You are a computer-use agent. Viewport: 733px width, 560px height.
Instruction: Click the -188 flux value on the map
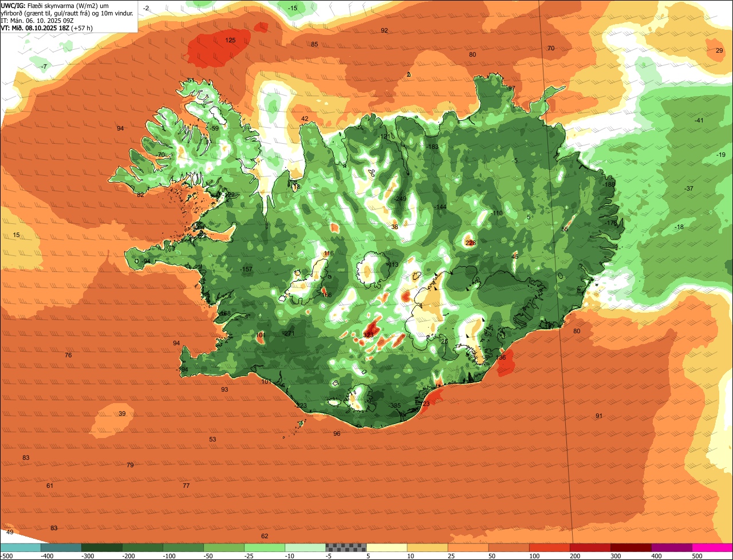(609, 184)
